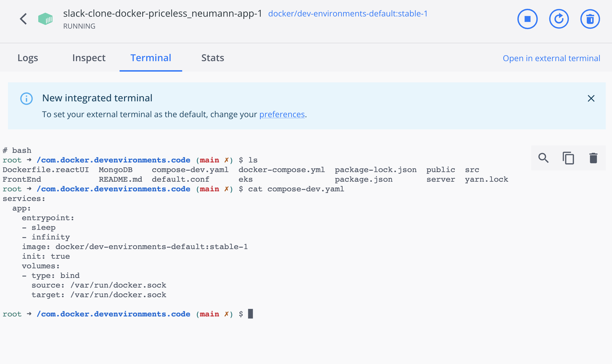
Task: Click the terminal prompt cursor
Action: tap(250, 314)
